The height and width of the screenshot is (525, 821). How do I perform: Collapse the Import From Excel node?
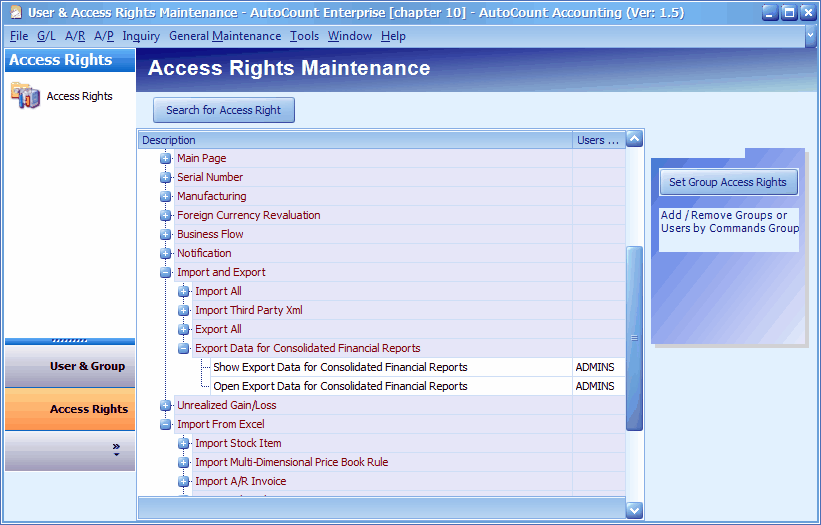tap(165, 425)
